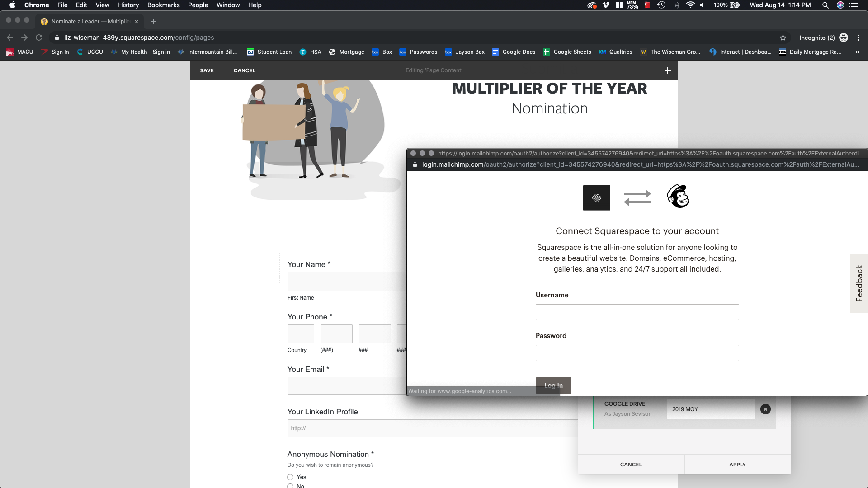868x488 pixels.
Task: Cancel editing in the top bar
Action: click(245, 70)
